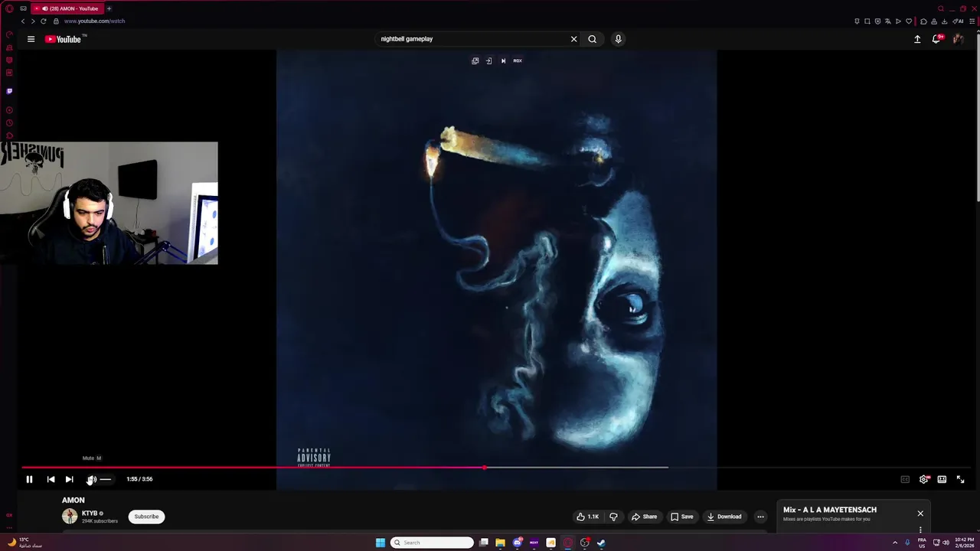
Task: Open Steam from the taskbar
Action: [601, 543]
